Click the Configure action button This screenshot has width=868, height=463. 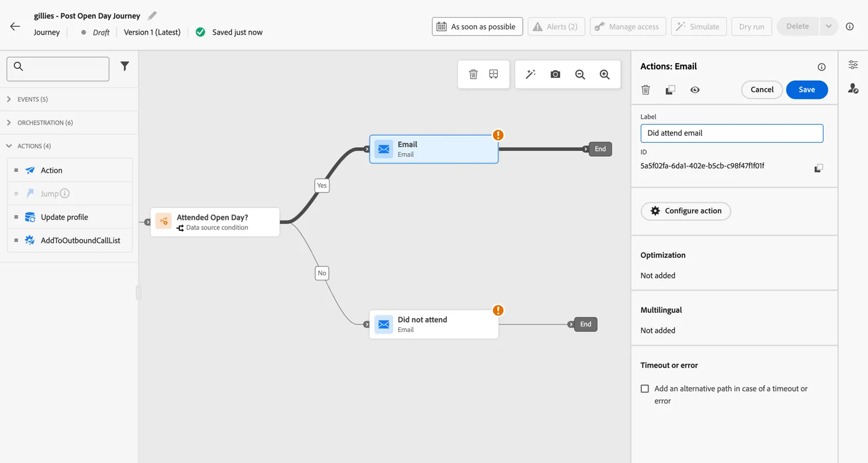click(686, 211)
